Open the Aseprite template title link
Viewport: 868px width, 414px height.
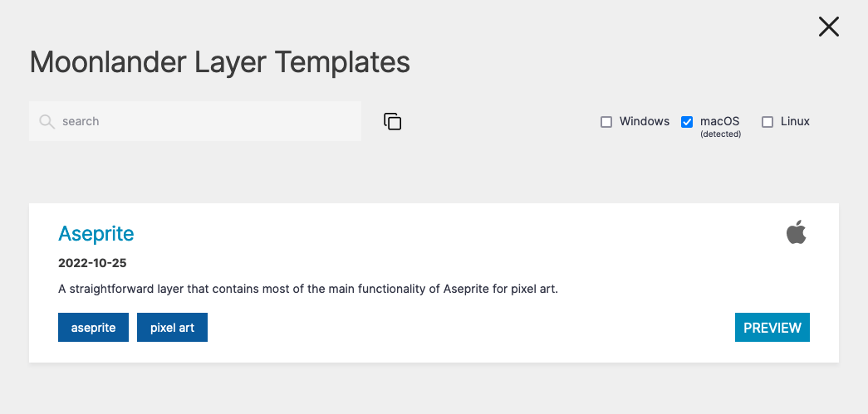(96, 233)
